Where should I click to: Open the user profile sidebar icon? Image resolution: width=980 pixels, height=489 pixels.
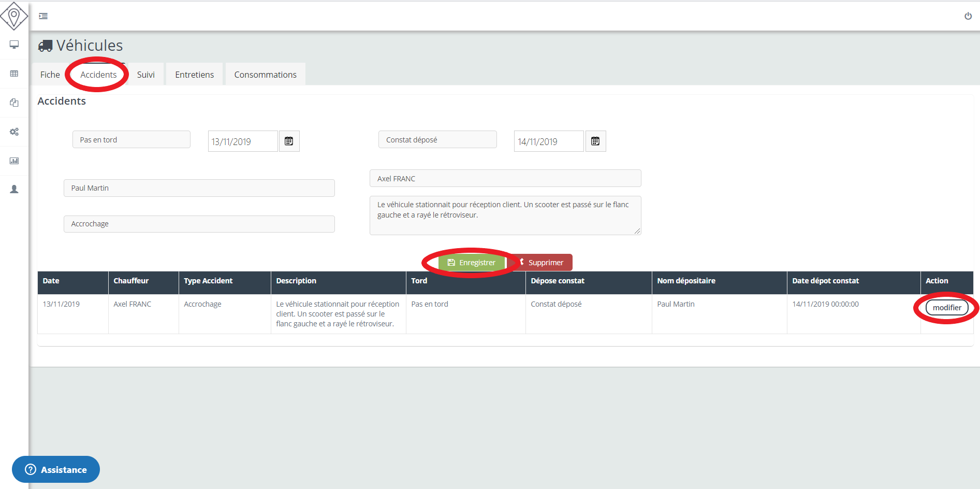pyautogui.click(x=14, y=190)
